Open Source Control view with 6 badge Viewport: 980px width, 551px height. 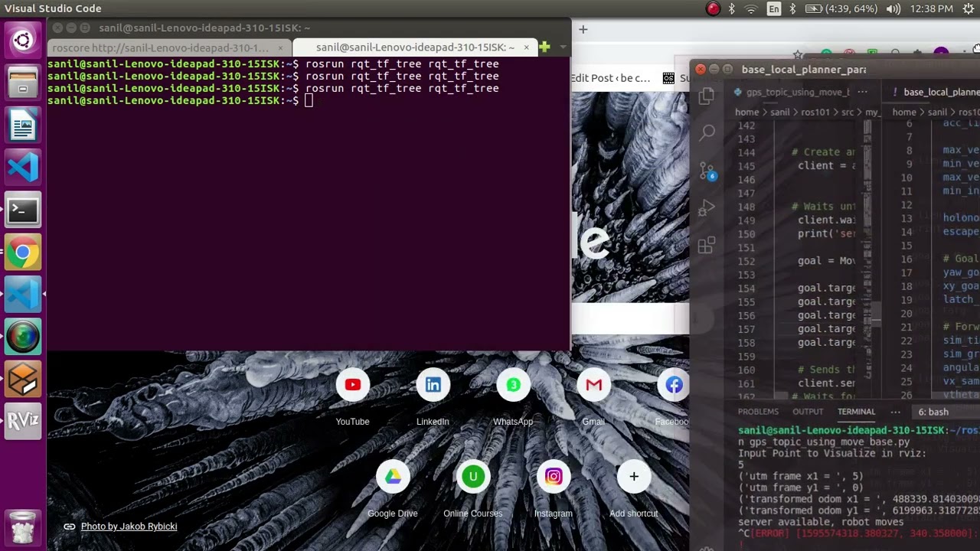point(707,171)
